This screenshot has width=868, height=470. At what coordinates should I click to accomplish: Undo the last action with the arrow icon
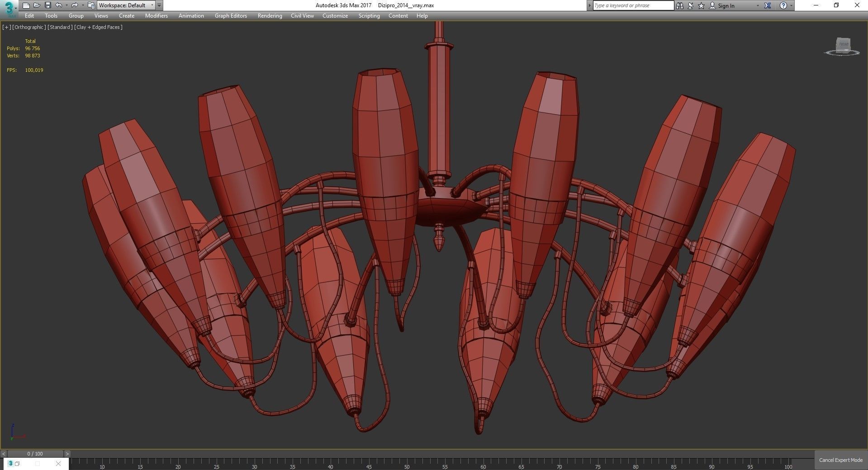point(58,5)
